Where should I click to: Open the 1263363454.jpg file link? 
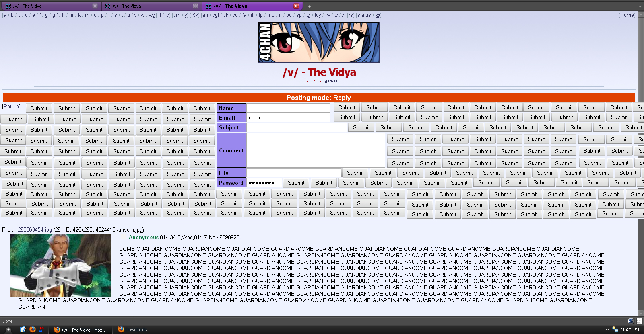tap(33, 230)
